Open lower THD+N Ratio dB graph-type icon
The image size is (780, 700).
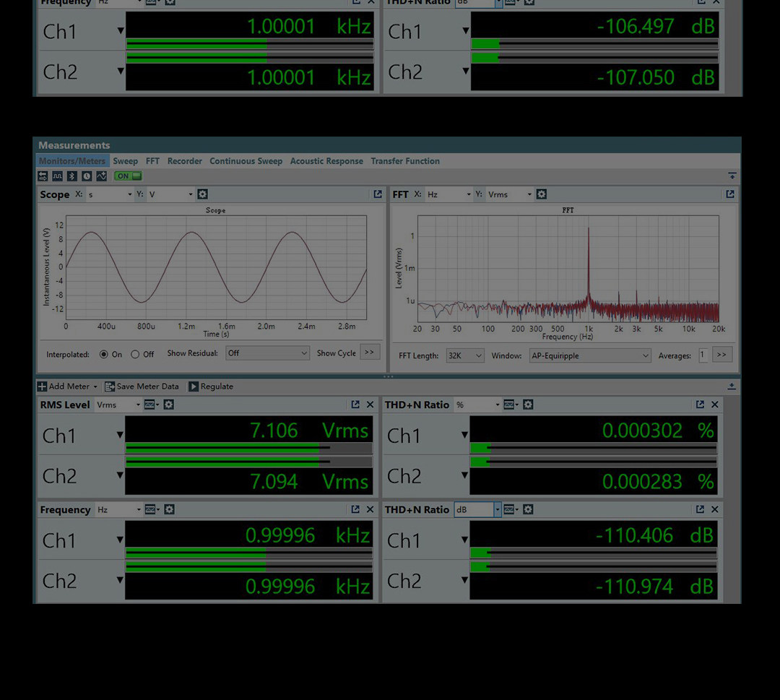(511, 509)
